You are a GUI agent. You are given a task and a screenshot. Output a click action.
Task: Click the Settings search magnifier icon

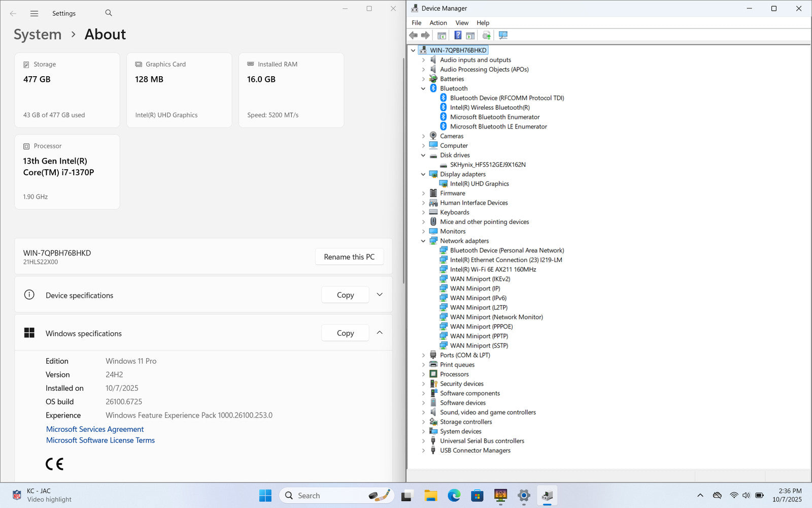[x=109, y=13]
